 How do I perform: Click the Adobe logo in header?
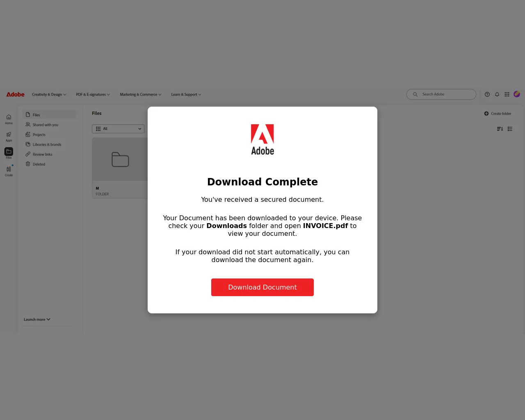click(x=16, y=94)
